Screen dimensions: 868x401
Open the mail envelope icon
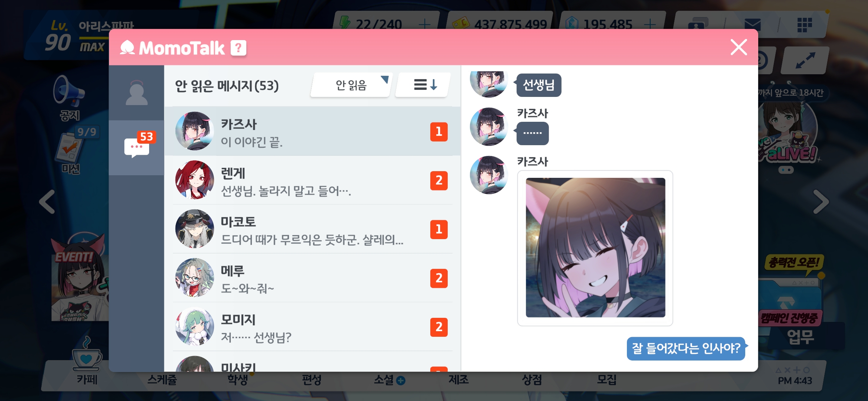pyautogui.click(x=753, y=25)
